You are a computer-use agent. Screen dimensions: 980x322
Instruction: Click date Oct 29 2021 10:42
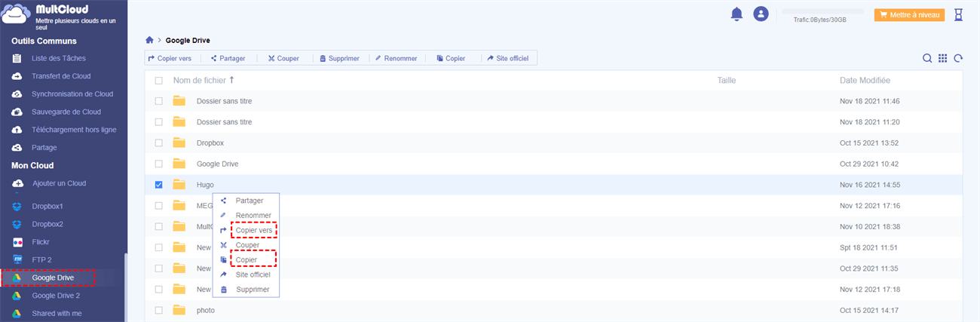tap(869, 164)
